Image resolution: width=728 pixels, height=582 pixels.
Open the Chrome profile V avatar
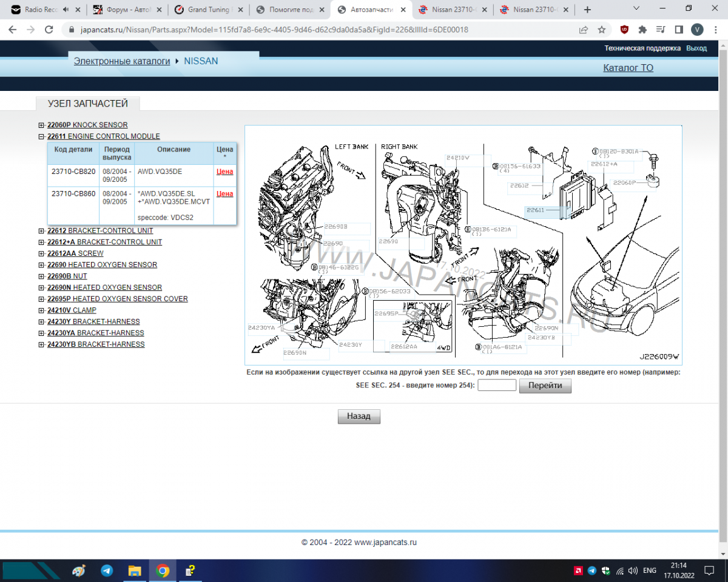click(697, 29)
